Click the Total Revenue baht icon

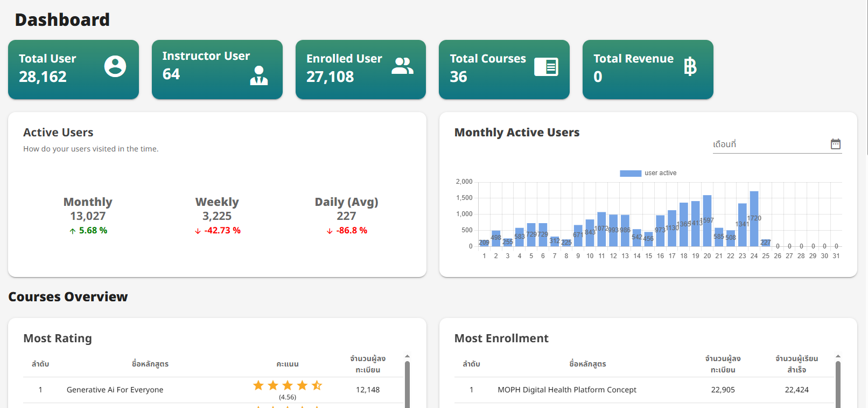click(690, 67)
